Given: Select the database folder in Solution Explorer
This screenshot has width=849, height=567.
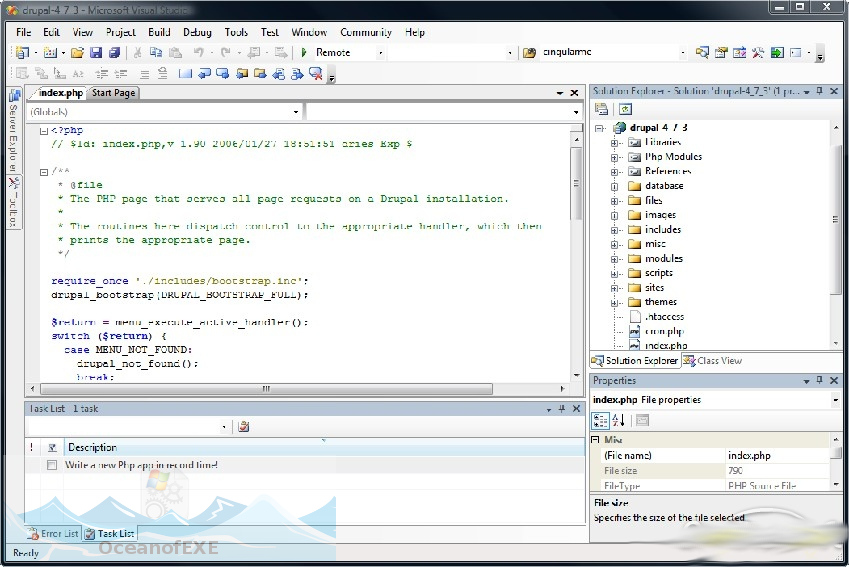Looking at the screenshot, I should [664, 186].
